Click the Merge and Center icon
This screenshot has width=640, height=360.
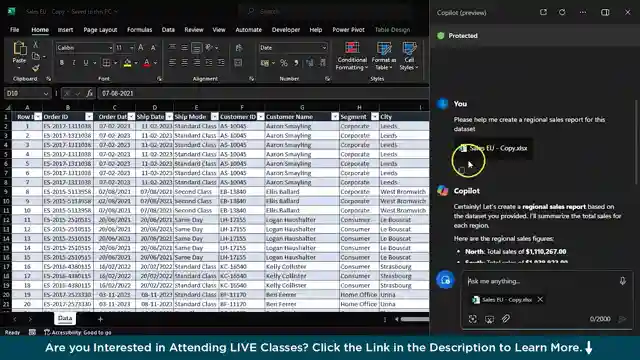pos(238,63)
